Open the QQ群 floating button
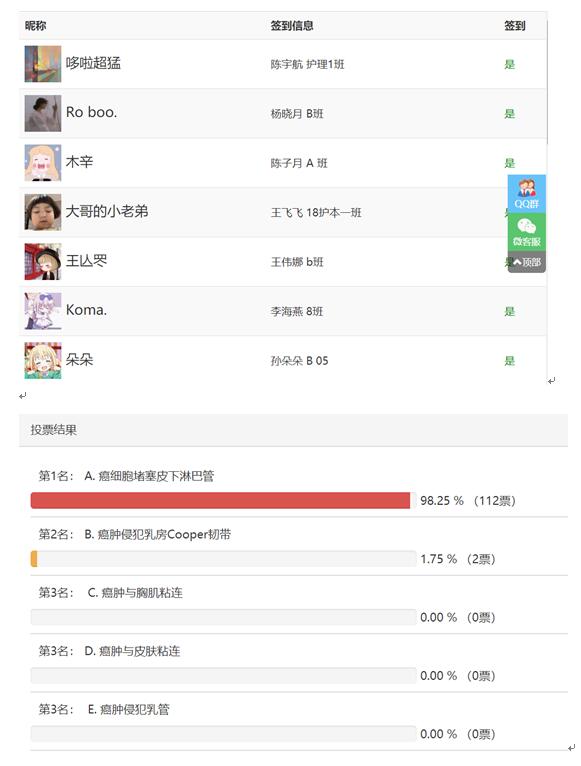The image size is (581, 766). 526,193
